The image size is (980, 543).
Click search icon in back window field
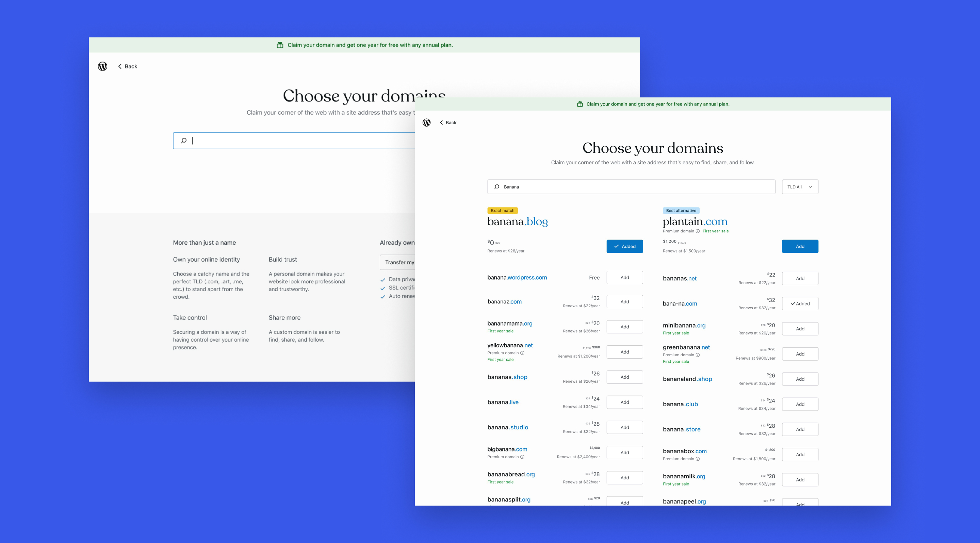[x=184, y=141]
